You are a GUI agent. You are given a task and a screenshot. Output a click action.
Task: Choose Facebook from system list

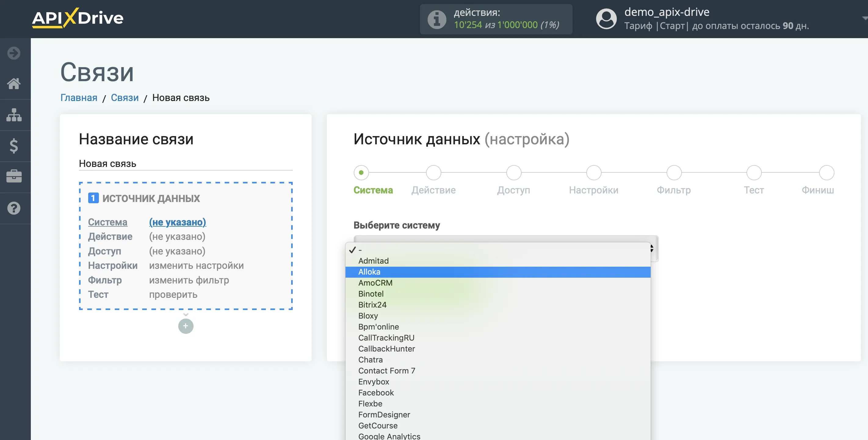pyautogui.click(x=498, y=393)
